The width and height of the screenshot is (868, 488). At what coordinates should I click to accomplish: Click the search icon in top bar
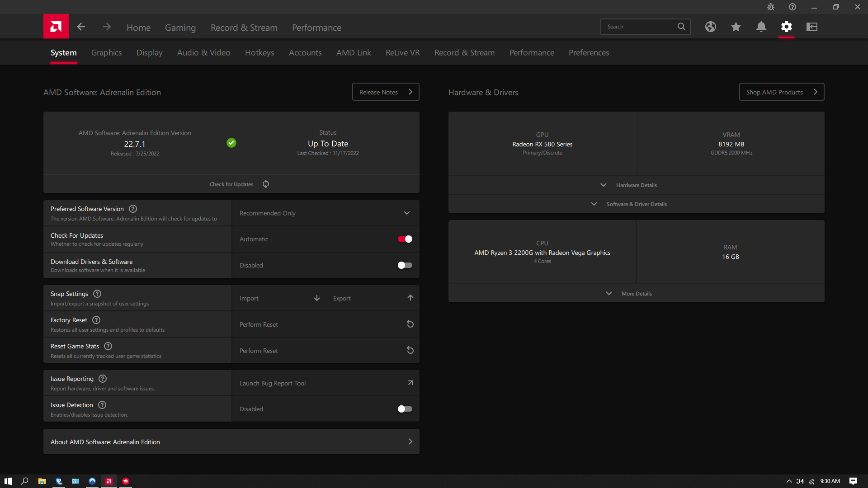681,26
